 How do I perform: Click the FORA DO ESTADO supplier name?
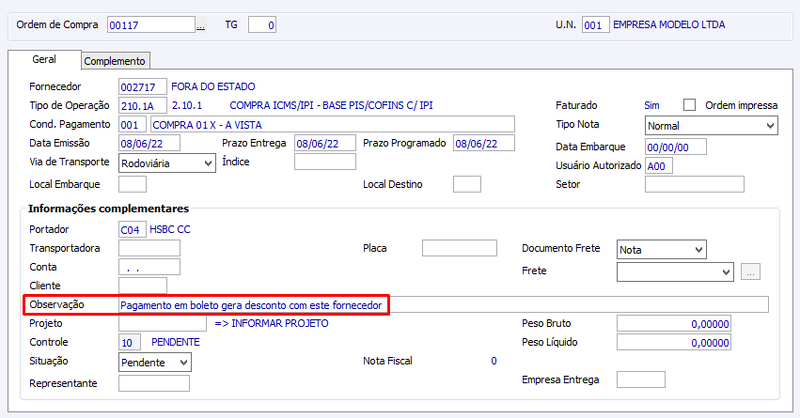click(x=213, y=87)
